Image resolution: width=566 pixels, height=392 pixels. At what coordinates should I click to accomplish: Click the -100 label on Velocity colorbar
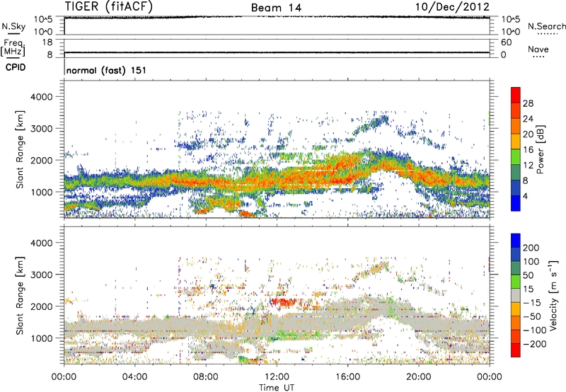534,330
